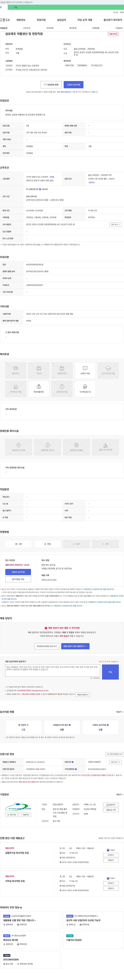The image size is (124, 980).
Task: Expand 지도 보기 next to 근무 예정지
Action: pyautogui.click(x=115, y=224)
